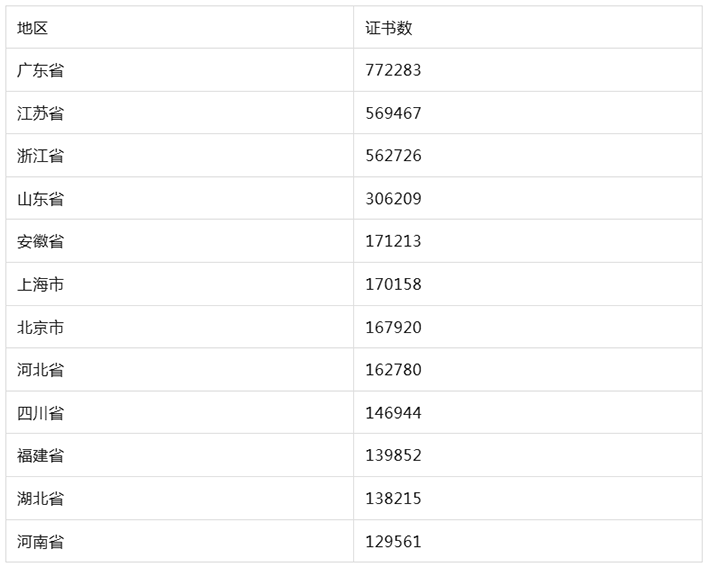Screen dimensions: 709x567
Task: Click the number 569467
Action: coord(393,114)
